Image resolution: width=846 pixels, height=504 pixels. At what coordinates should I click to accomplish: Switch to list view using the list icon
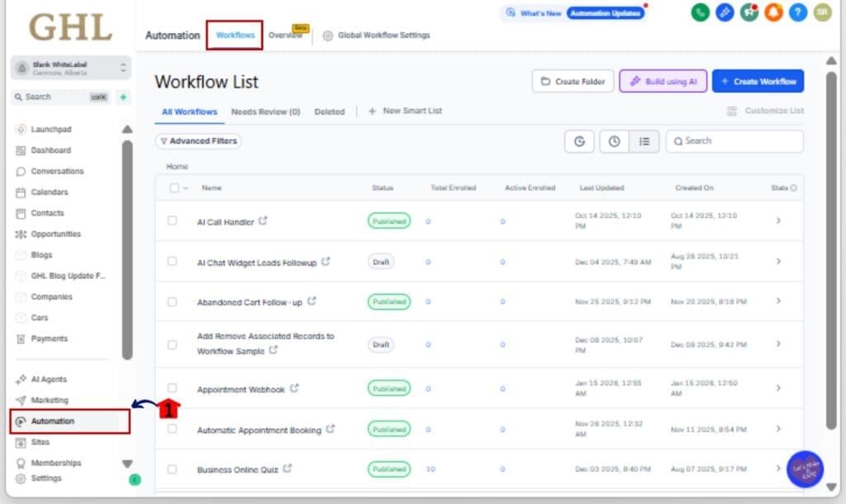(x=644, y=140)
